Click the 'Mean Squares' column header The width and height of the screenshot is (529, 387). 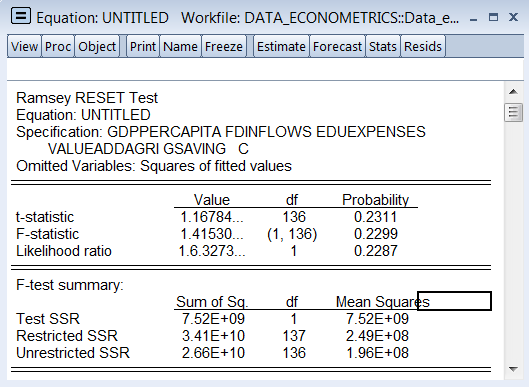point(383,302)
